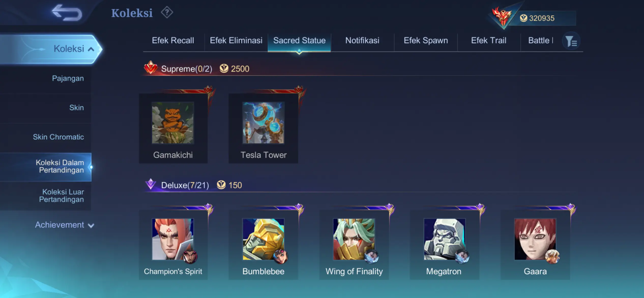Image resolution: width=644 pixels, height=298 pixels.
Task: Tap the back arrow icon
Action: tap(67, 12)
